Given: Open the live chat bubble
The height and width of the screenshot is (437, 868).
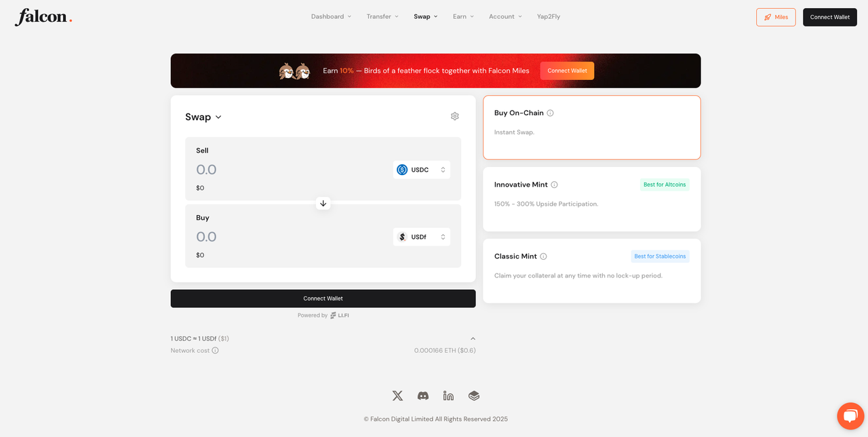Looking at the screenshot, I should click(850, 416).
